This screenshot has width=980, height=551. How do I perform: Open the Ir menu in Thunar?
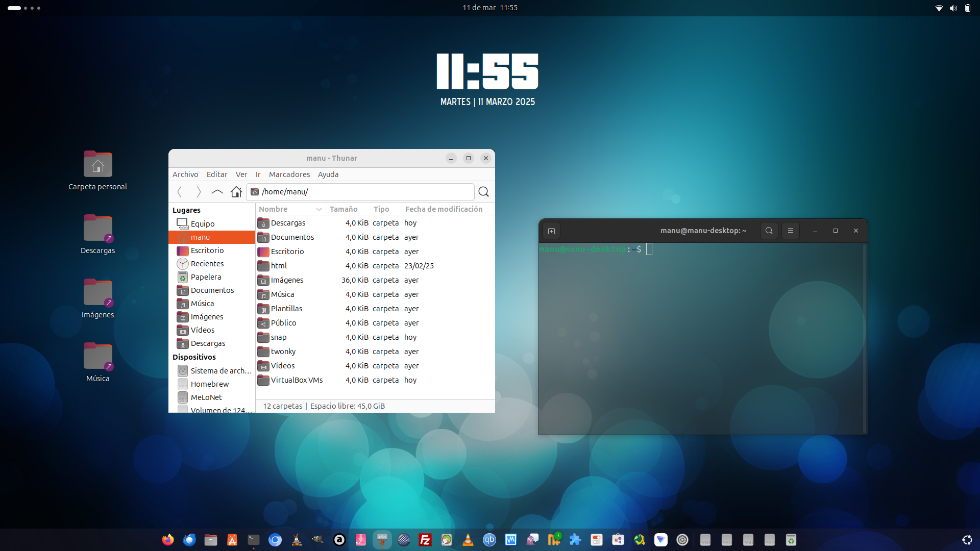(258, 174)
